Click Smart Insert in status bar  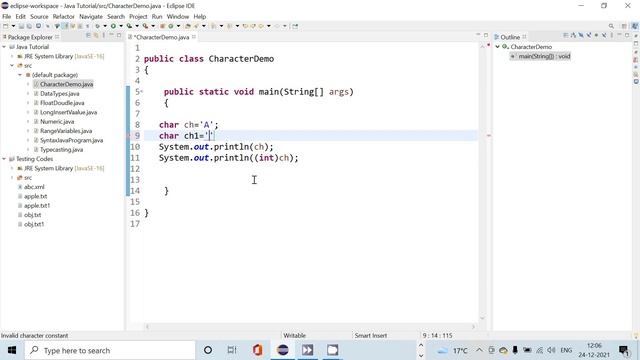coord(371,336)
